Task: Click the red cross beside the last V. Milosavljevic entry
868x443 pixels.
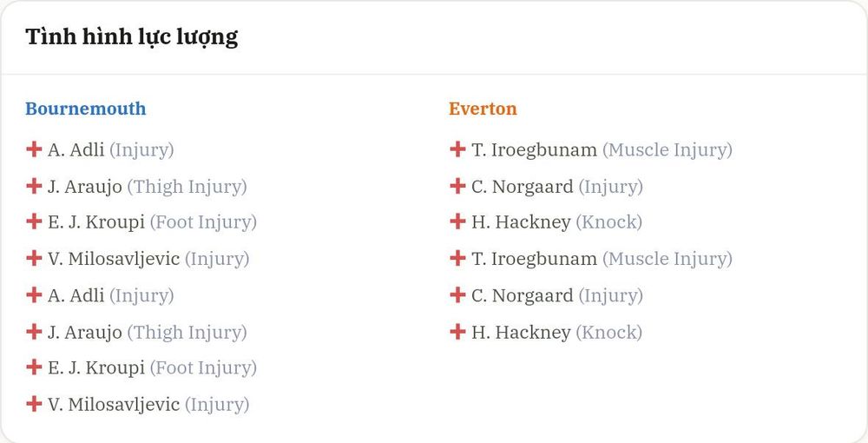Action: 34,404
